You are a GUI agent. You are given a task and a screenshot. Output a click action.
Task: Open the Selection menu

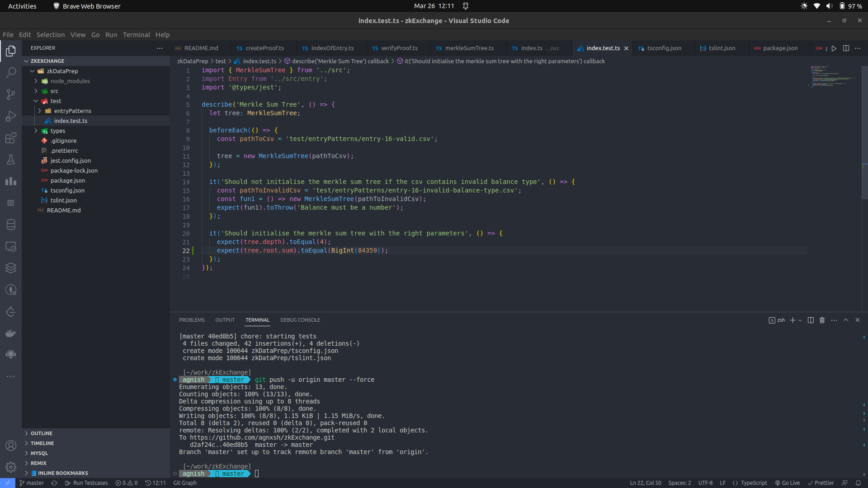click(x=51, y=35)
